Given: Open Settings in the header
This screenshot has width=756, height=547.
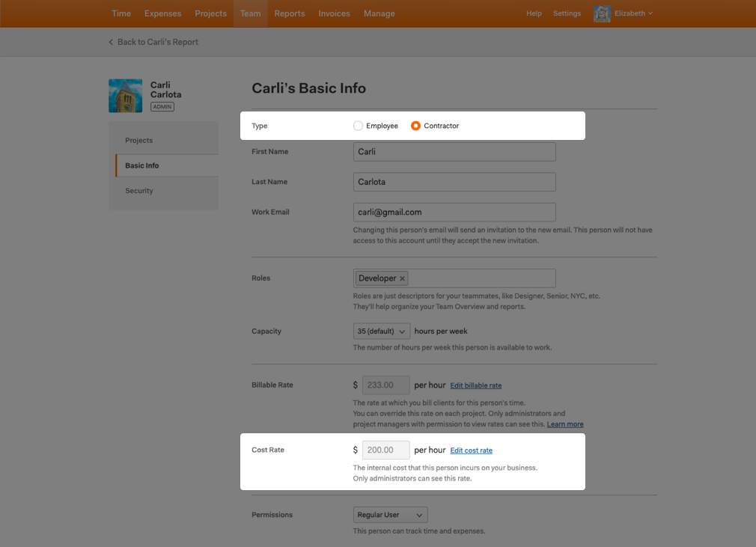Looking at the screenshot, I should 567,13.
